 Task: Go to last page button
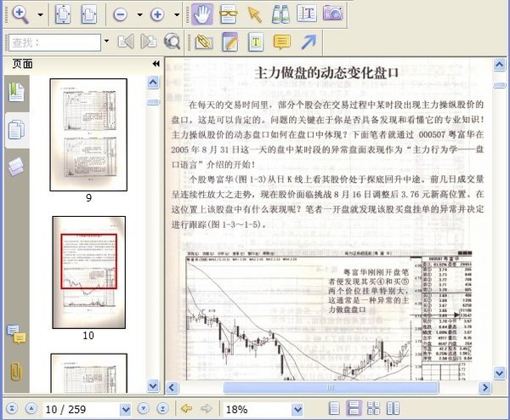pyautogui.click(x=162, y=408)
